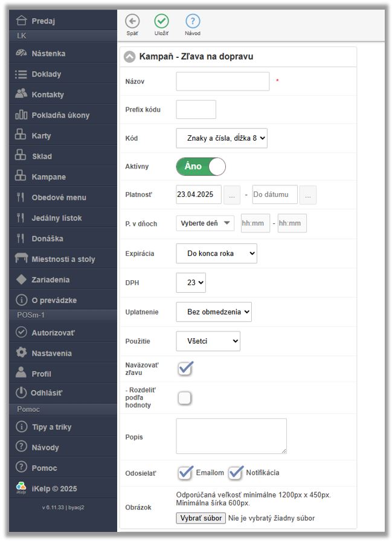Open the Kód format dropdown
Image resolution: width=392 pixels, height=541 pixels.
[x=222, y=138]
